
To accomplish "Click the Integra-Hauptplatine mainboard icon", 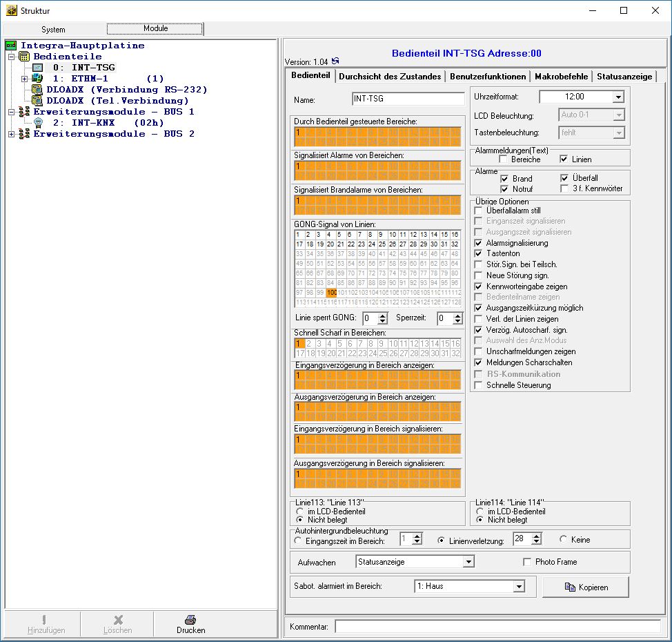I will (10, 46).
